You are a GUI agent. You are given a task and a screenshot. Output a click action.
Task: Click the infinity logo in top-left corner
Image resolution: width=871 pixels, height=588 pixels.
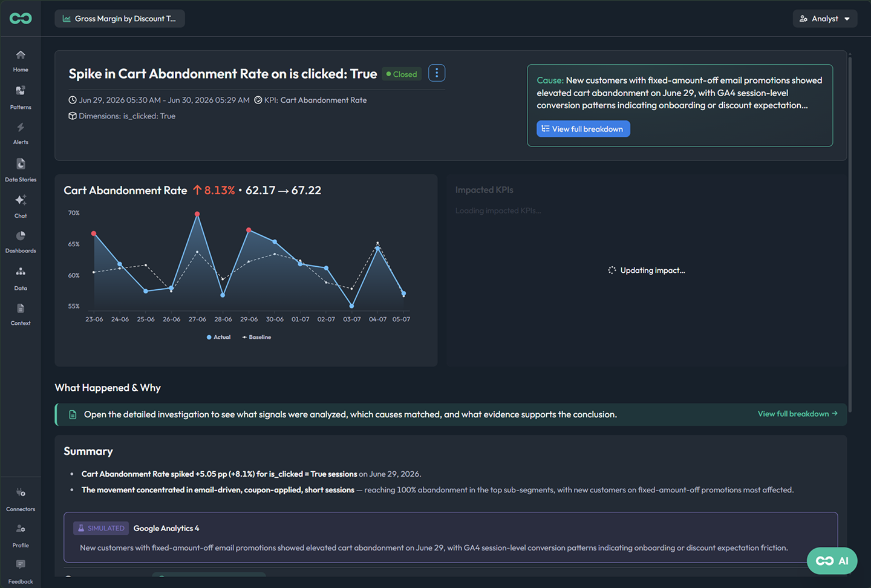click(21, 18)
